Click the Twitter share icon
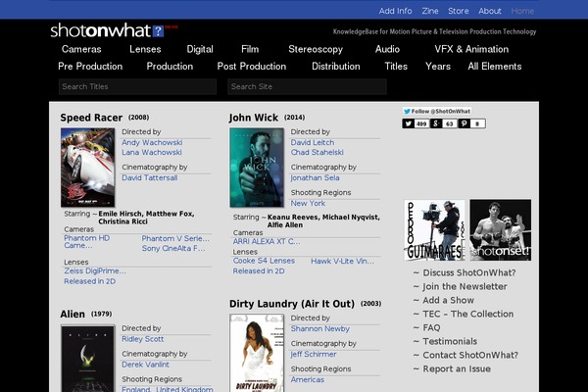The image size is (588, 392). pyautogui.click(x=409, y=123)
